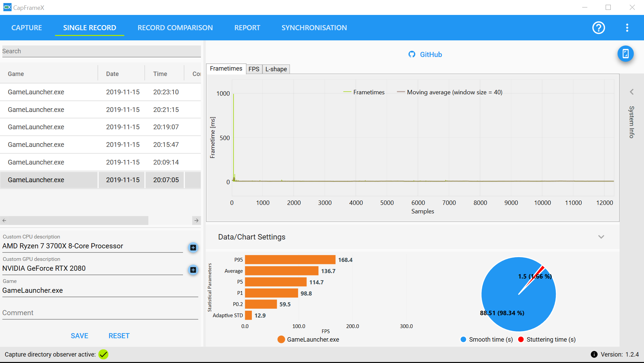Select the record captured at 20:19:07

(100, 127)
